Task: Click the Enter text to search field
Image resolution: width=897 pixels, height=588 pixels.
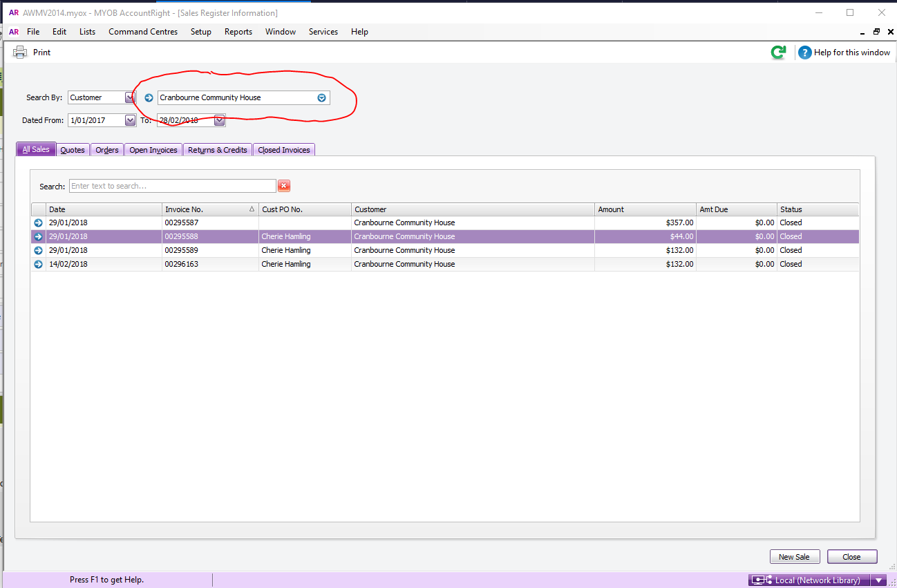Action: tap(173, 186)
